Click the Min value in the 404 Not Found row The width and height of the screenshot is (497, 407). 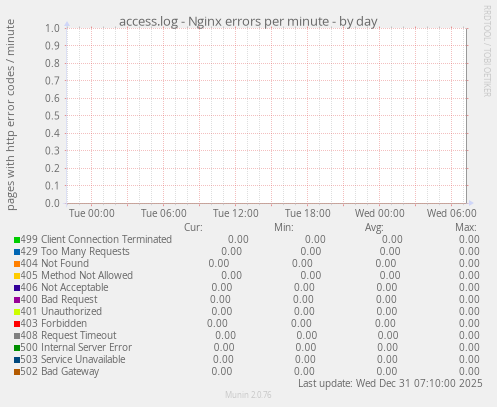(302, 263)
